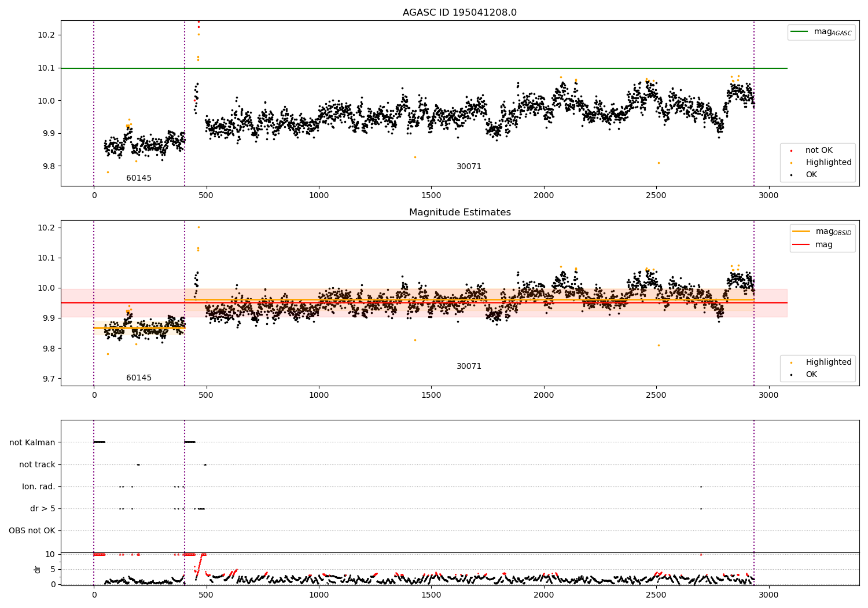The image size is (868, 608).
Task: Click OBSID label 60145 in middle plot
Action: coord(139,378)
